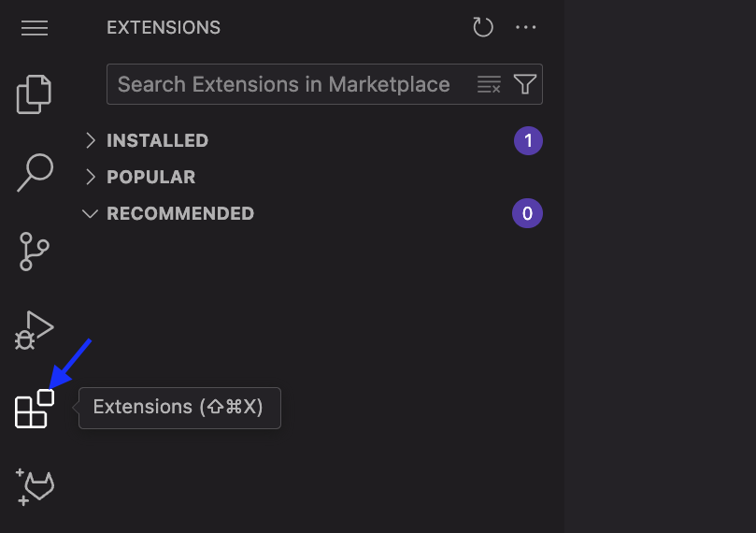756x533 pixels.
Task: Clear extensions search results icon
Action: 489,85
